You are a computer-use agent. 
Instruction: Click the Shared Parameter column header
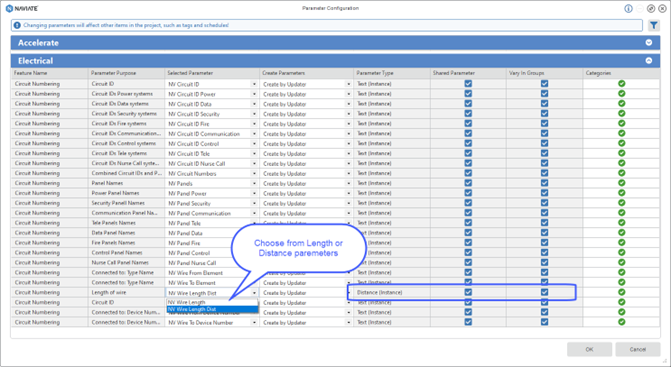pos(468,73)
